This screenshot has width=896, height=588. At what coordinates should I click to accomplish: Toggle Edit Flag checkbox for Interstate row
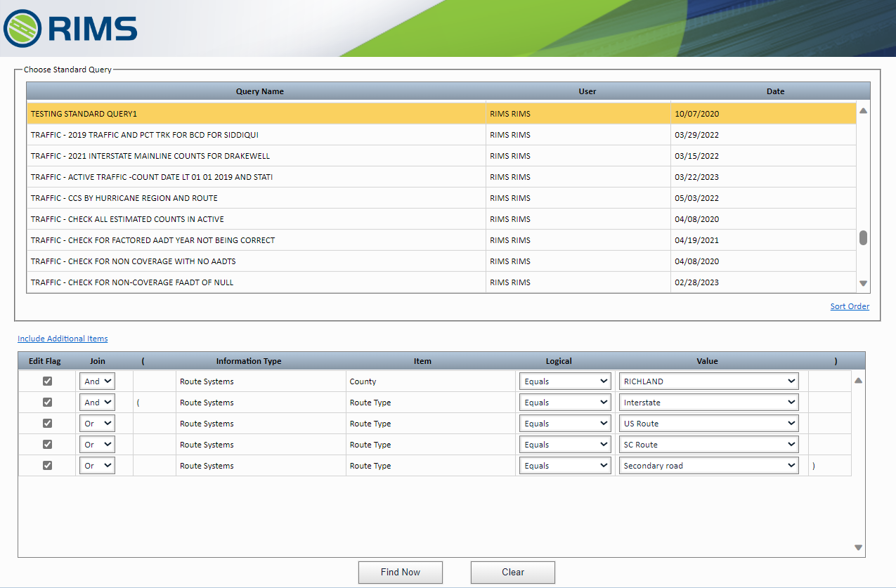(47, 403)
